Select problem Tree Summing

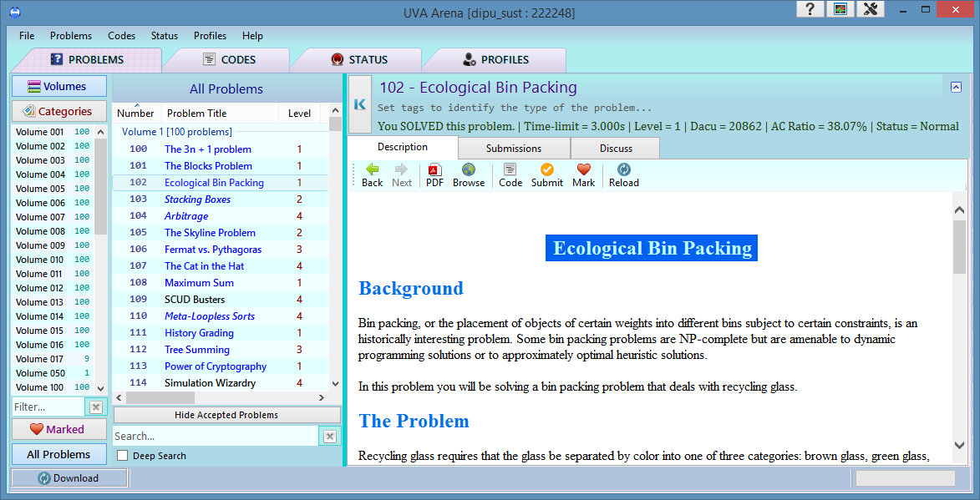(x=221, y=350)
